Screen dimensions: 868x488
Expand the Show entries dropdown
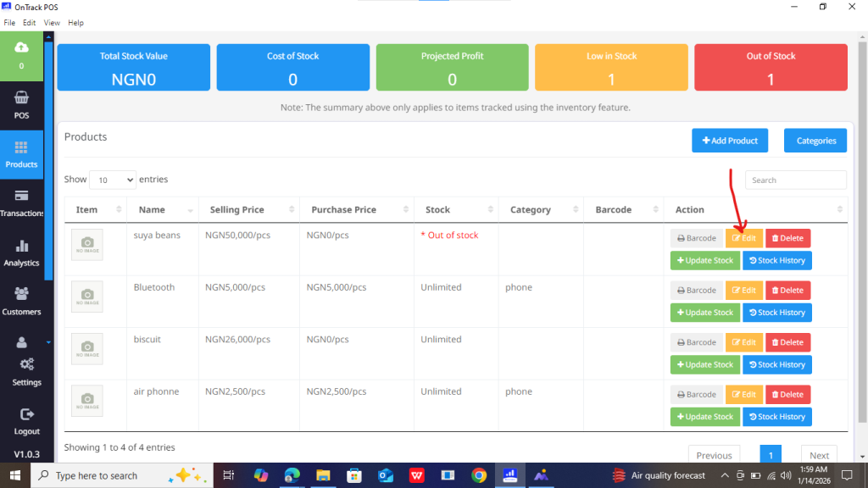(112, 180)
